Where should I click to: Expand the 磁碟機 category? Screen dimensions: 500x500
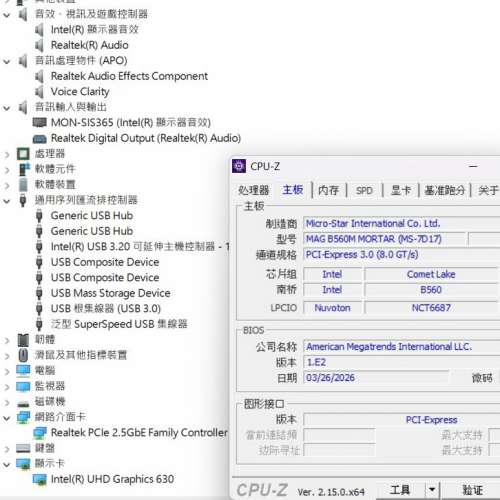point(7,402)
